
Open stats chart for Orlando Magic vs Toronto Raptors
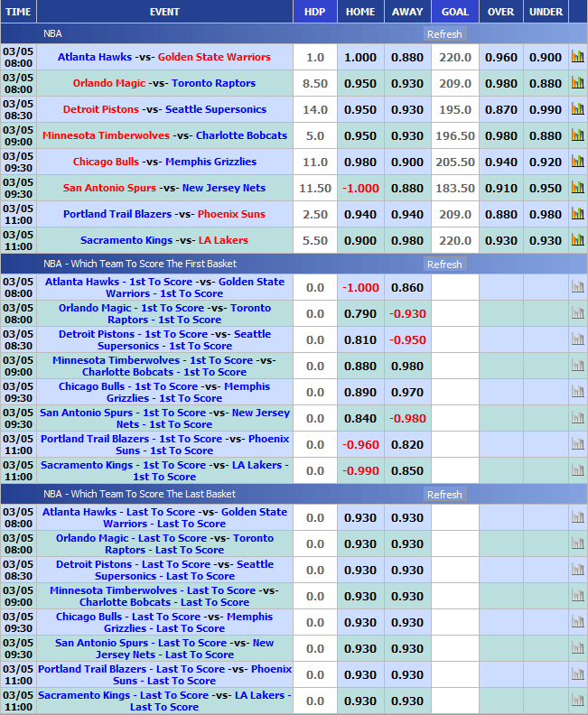coord(577,82)
